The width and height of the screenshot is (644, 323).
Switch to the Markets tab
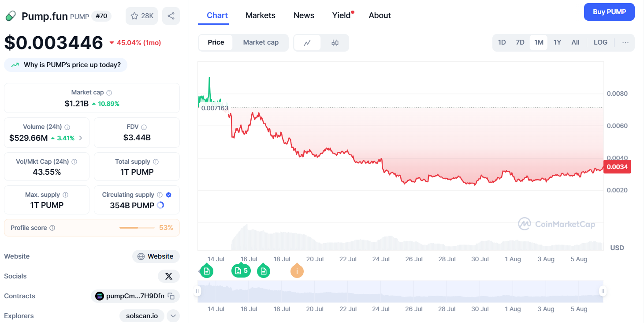coord(261,15)
